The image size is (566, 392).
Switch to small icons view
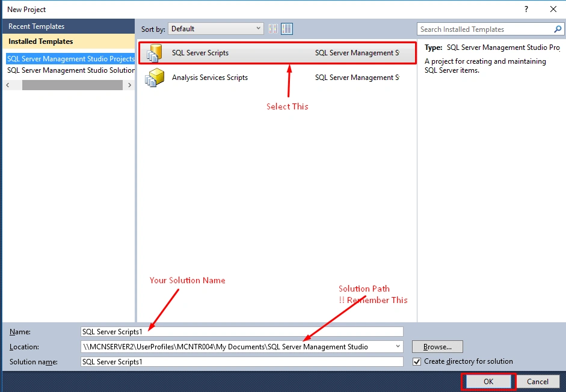click(x=273, y=29)
